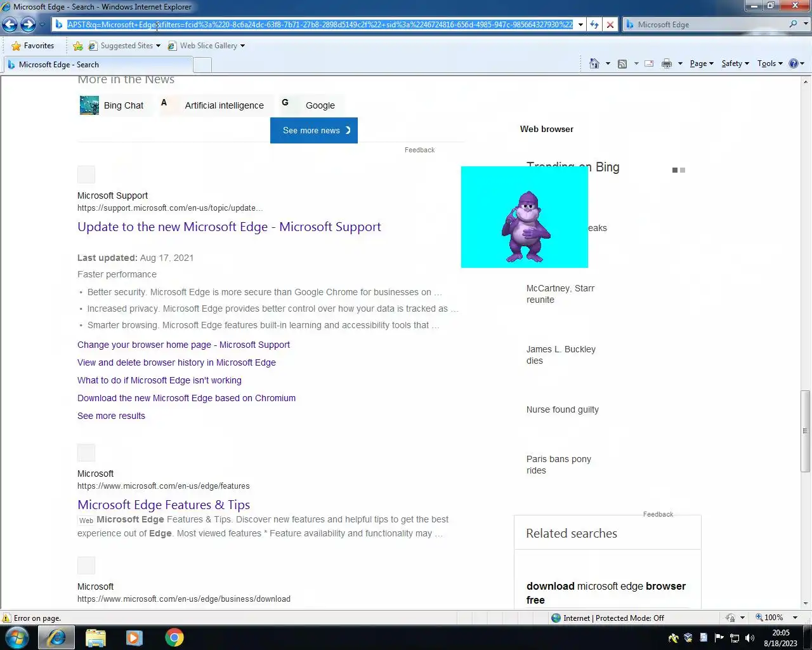Screen dimensions: 812x650
Task: Click the privacy report lock icon in status bar
Action: click(730, 618)
